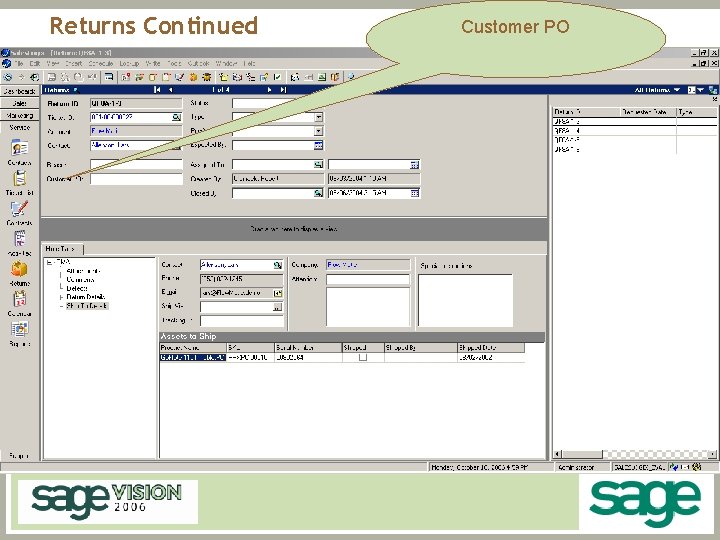The width and height of the screenshot is (720, 540).
Task: Open the Schedule menu
Action: 101,63
